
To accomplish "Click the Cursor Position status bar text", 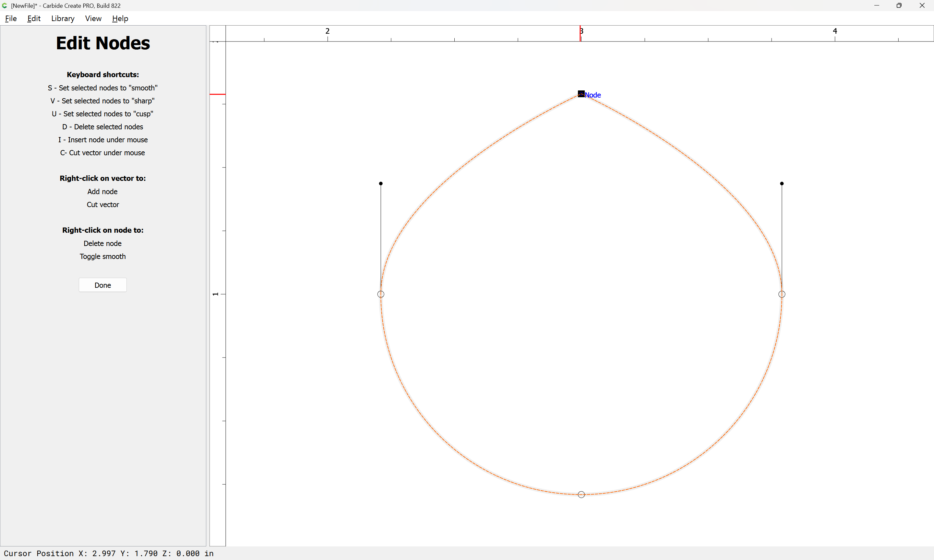I will [x=109, y=553].
